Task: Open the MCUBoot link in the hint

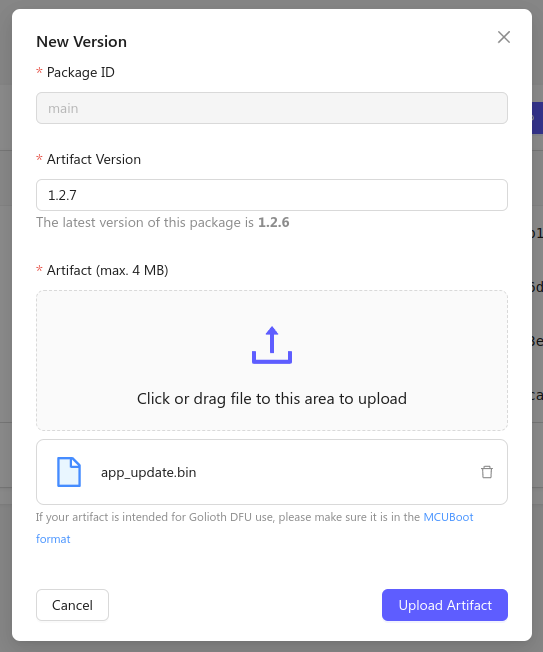Action: click(x=448, y=517)
